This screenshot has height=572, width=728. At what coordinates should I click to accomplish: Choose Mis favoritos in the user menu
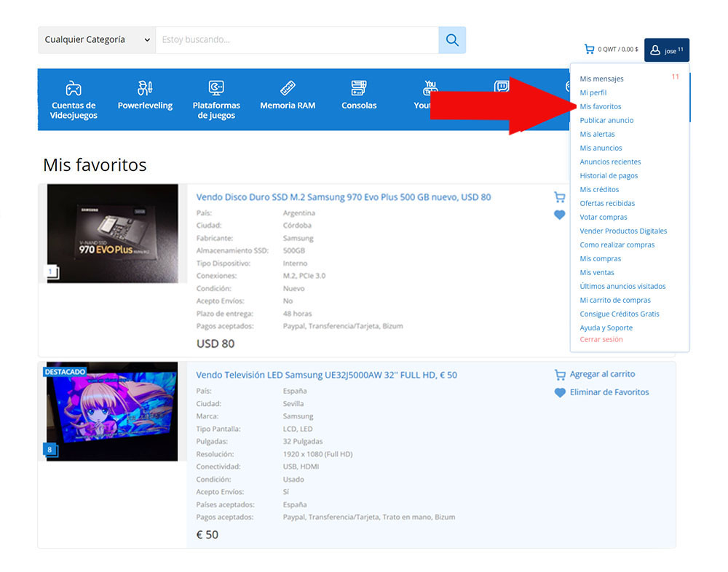tap(601, 107)
